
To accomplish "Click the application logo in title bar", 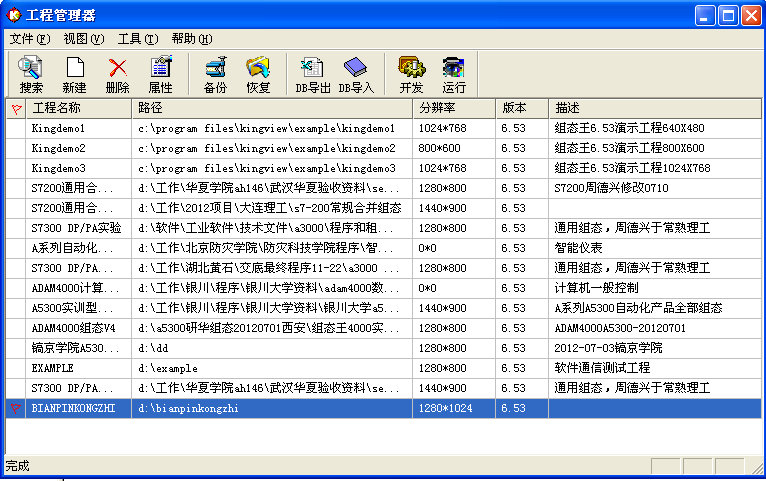I will pyautogui.click(x=14, y=15).
